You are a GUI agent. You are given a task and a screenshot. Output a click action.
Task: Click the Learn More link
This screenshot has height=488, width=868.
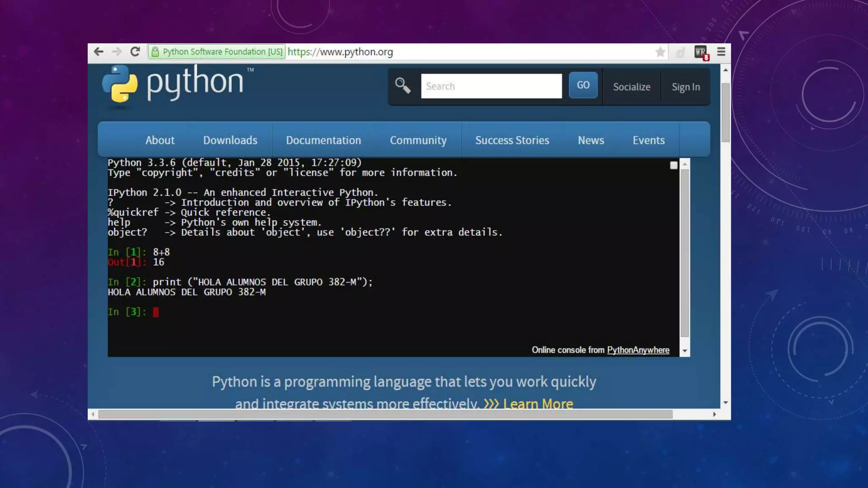(537, 403)
